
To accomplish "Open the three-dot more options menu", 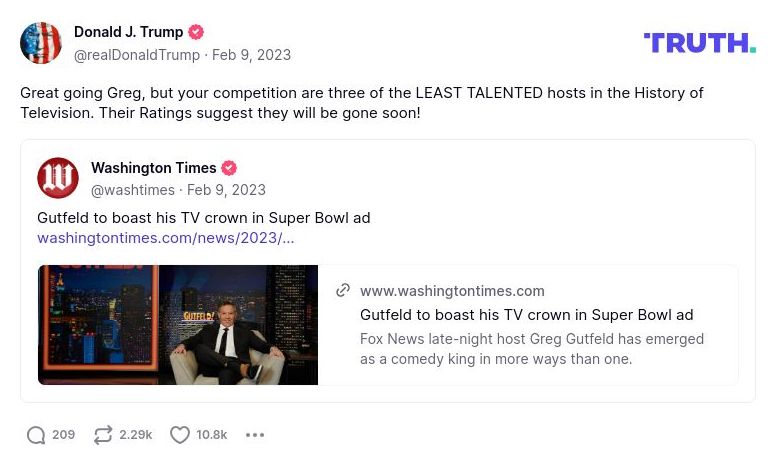I will tap(255, 435).
